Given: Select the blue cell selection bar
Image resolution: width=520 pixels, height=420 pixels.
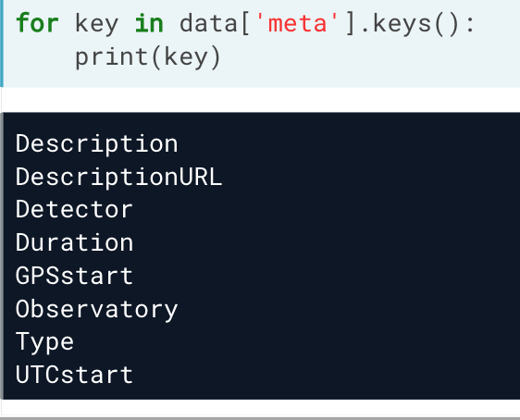Looking at the screenshot, I should click(2, 43).
